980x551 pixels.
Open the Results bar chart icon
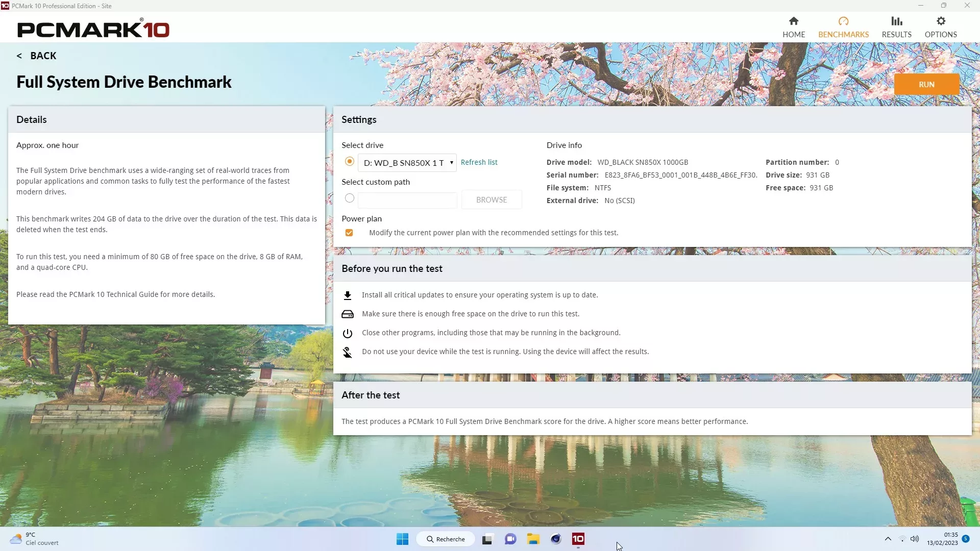coord(896,21)
